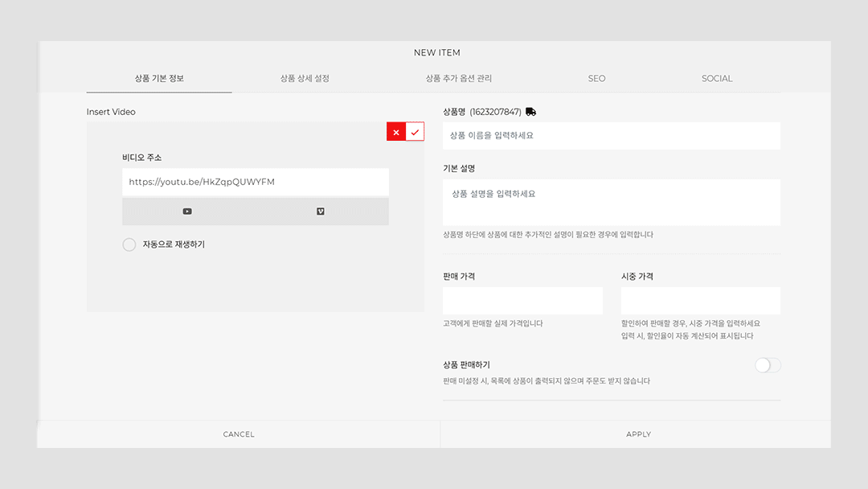The height and width of the screenshot is (489, 868).
Task: Enable the 자동으로 재생하기 autoplay option
Action: [129, 244]
